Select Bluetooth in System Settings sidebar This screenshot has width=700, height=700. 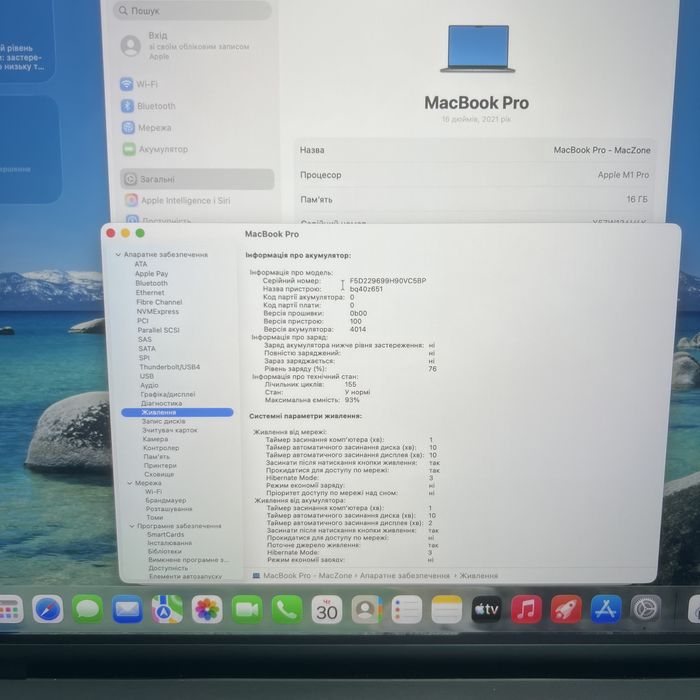coord(148,106)
